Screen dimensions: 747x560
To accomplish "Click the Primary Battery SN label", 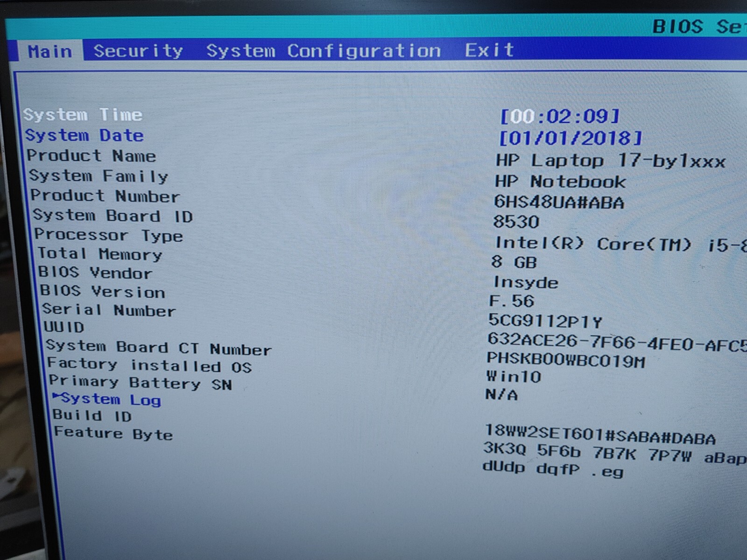I will point(141,383).
